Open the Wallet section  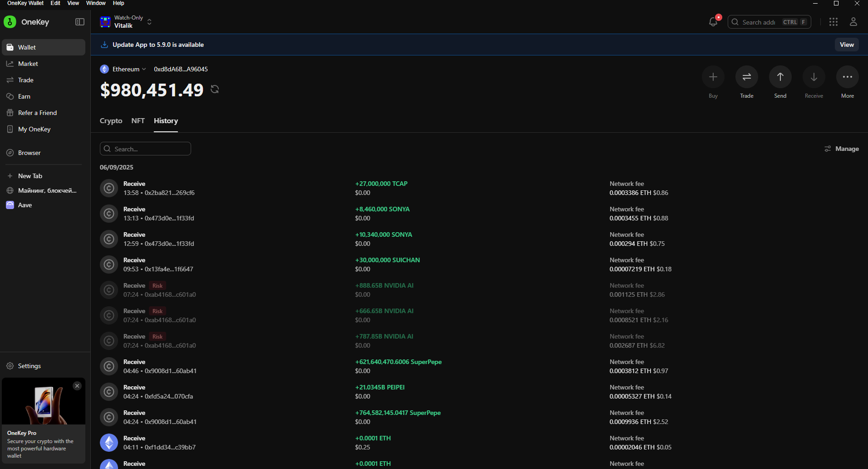pyautogui.click(x=43, y=47)
